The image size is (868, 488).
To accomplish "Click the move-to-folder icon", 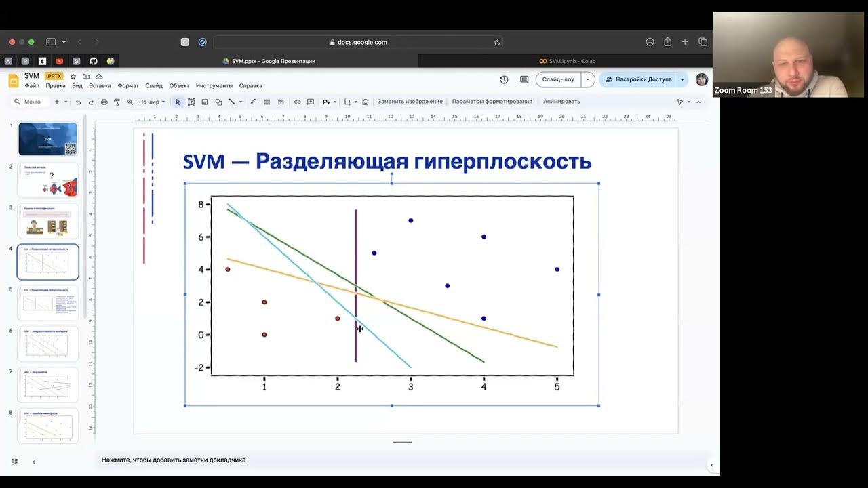I will (x=86, y=77).
